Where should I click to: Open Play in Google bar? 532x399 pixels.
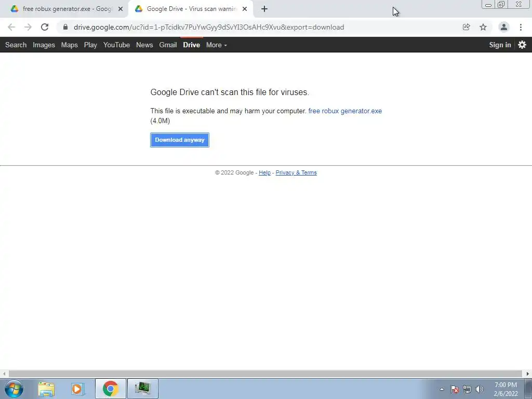90,45
